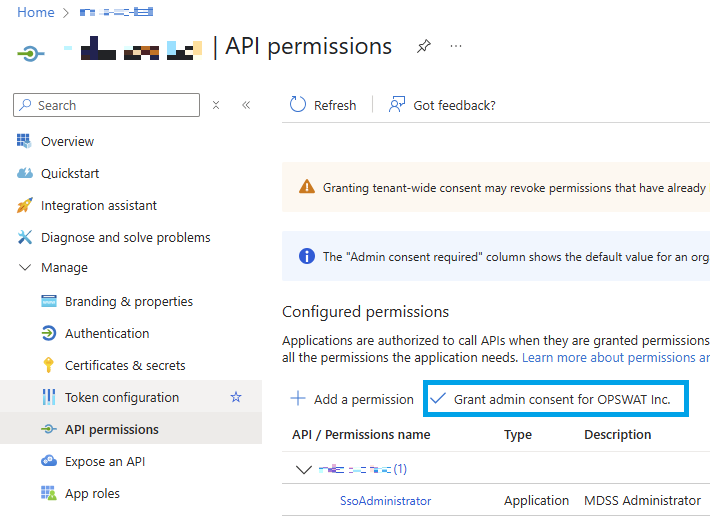Open the Got feedback? option
The width and height of the screenshot is (710, 518).
(x=442, y=105)
